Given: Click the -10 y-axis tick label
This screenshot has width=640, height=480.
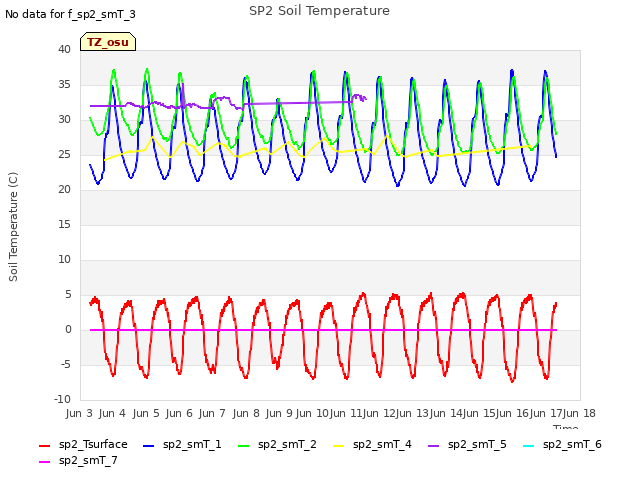Looking at the screenshot, I should click(x=62, y=399).
